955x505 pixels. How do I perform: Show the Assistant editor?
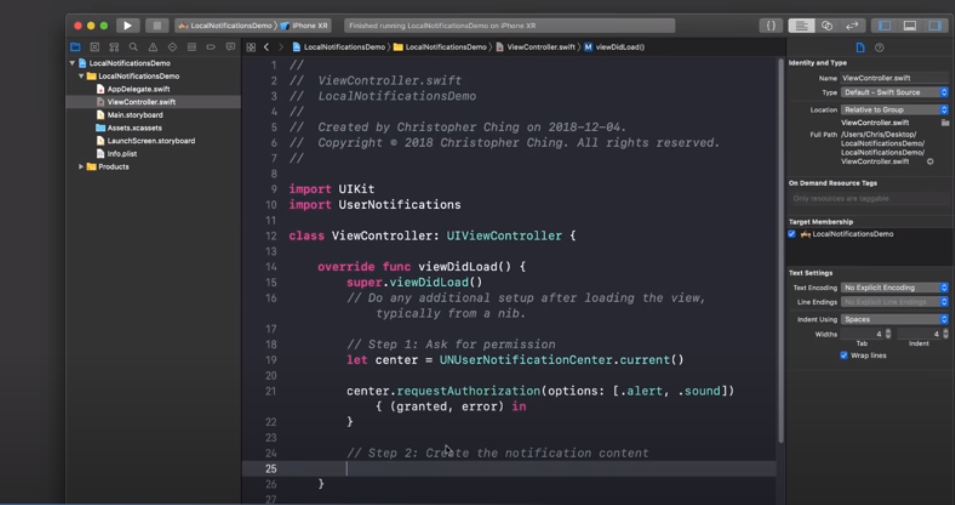click(826, 26)
